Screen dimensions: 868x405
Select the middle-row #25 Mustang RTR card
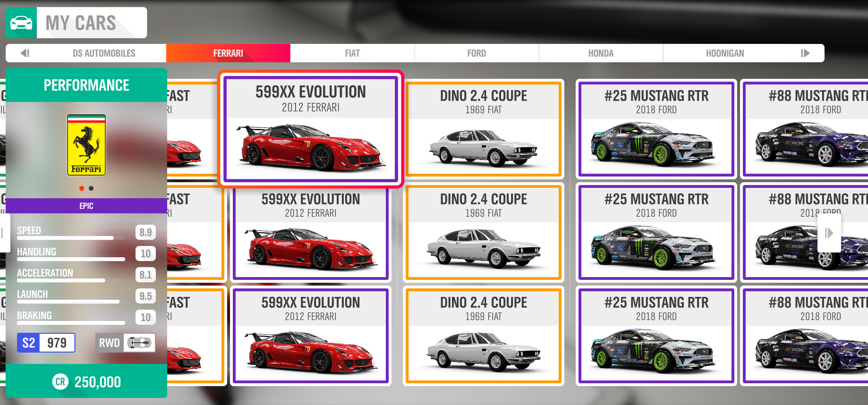tap(656, 233)
